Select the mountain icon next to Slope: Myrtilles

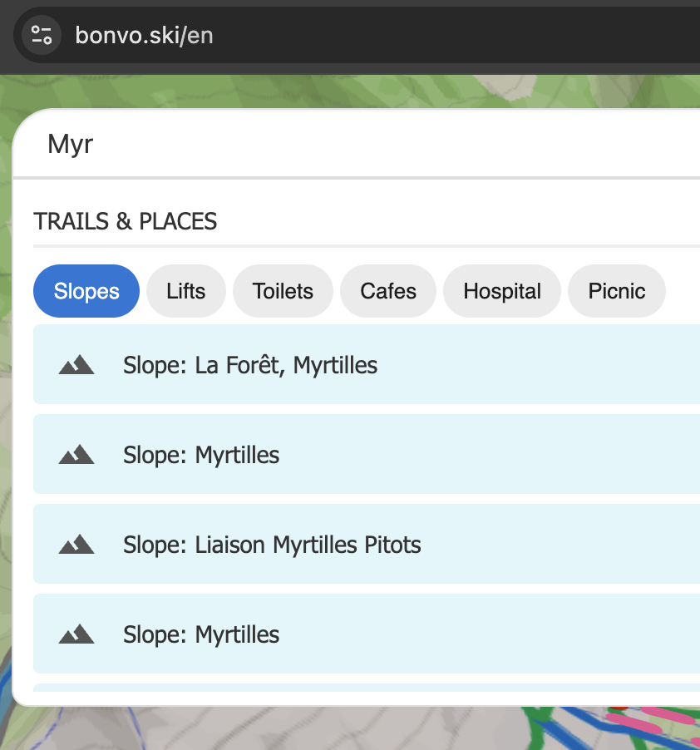[x=75, y=454]
